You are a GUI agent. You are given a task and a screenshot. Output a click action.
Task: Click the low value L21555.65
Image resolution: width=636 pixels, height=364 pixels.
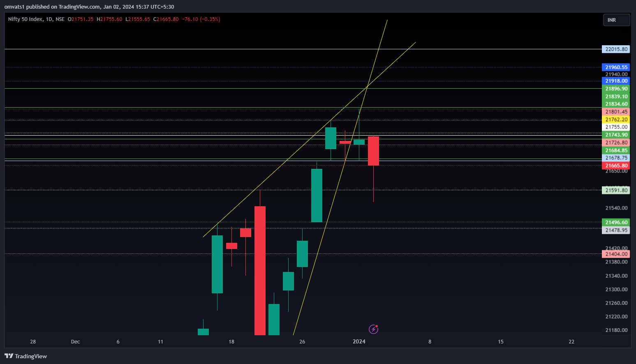click(138, 19)
